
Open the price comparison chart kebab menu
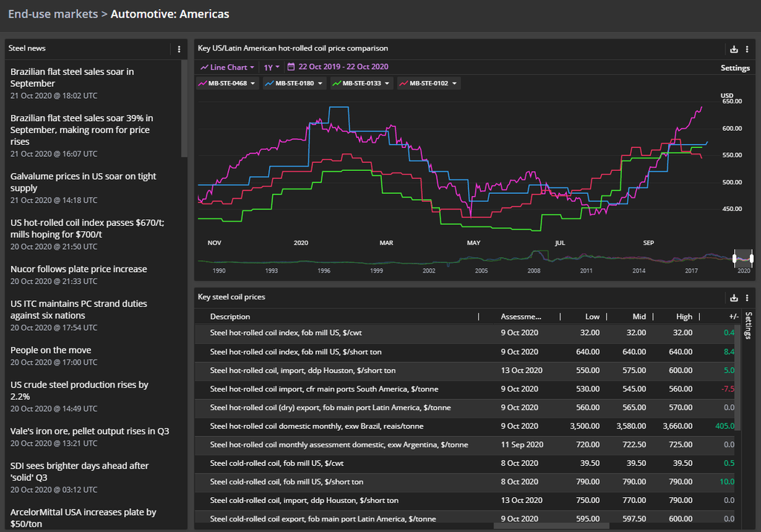point(746,49)
